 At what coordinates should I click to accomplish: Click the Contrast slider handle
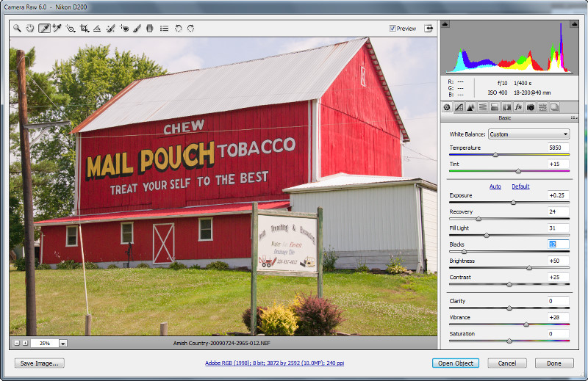[509, 284]
